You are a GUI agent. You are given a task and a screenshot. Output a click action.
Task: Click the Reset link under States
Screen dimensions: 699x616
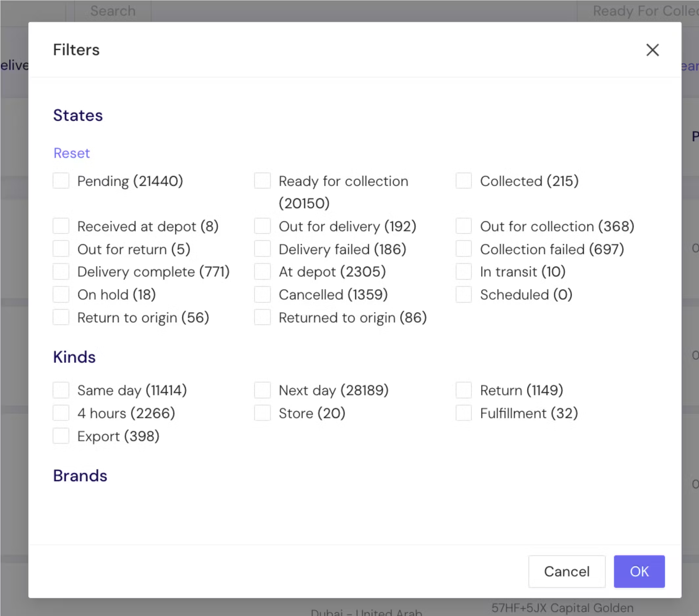72,153
